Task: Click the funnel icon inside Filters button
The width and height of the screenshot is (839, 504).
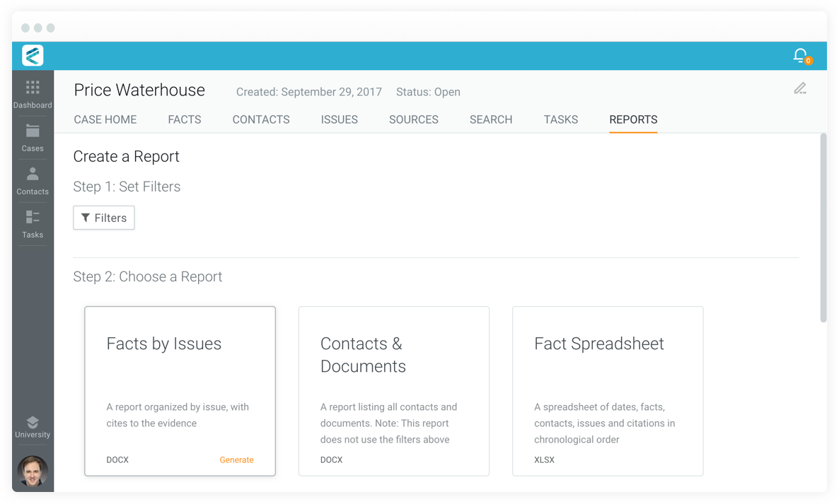Action: tap(86, 218)
